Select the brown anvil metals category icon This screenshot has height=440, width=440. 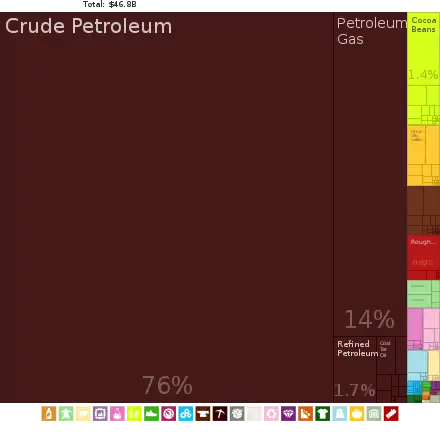click(203, 414)
